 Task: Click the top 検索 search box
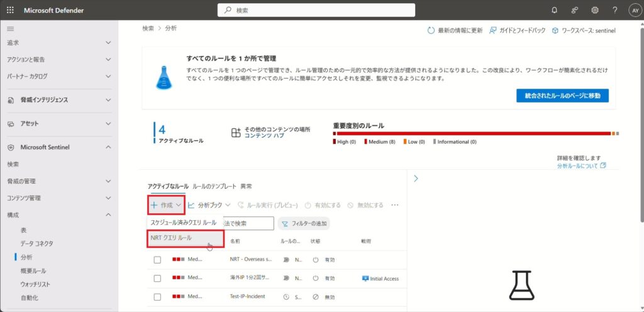click(316, 10)
